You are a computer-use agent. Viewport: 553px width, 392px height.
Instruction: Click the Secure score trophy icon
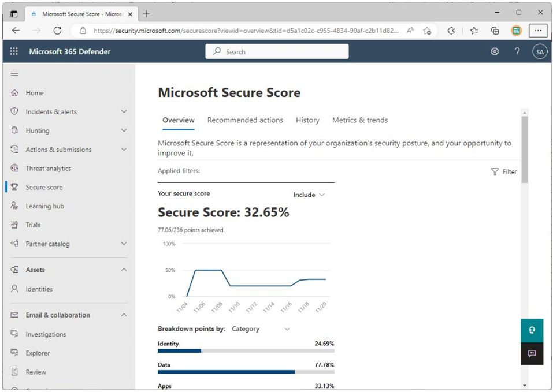coord(14,187)
